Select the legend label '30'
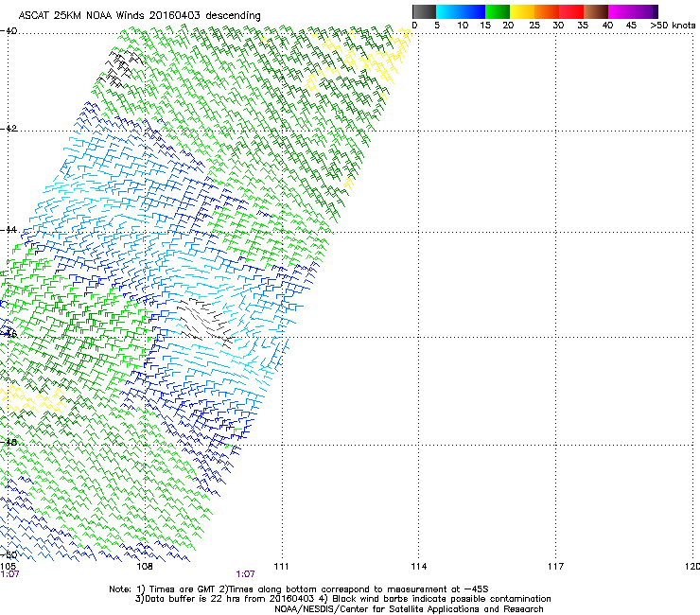 click(558, 26)
